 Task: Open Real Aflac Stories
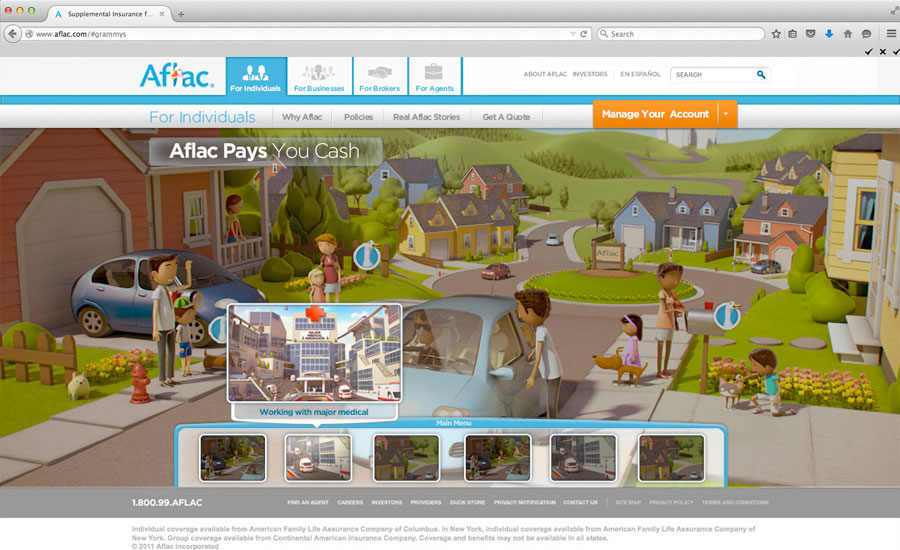click(x=426, y=117)
